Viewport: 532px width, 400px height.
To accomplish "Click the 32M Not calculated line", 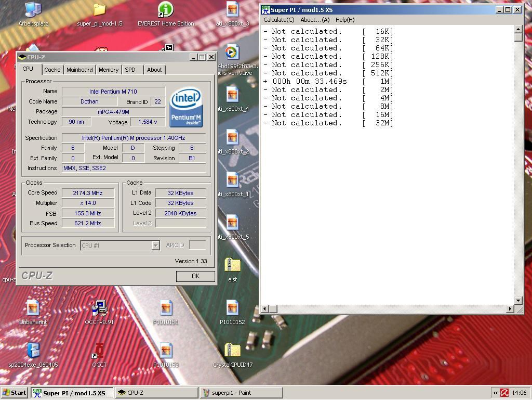I will pyautogui.click(x=328, y=123).
